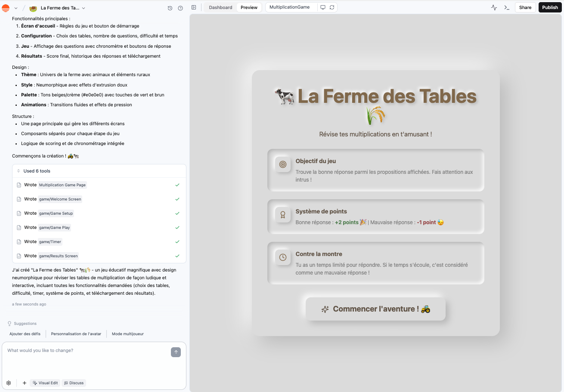Open chat settings gear icon

click(9, 383)
